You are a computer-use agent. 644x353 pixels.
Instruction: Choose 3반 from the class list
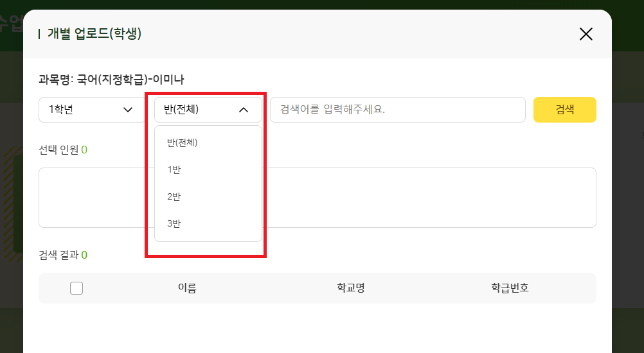pos(174,223)
